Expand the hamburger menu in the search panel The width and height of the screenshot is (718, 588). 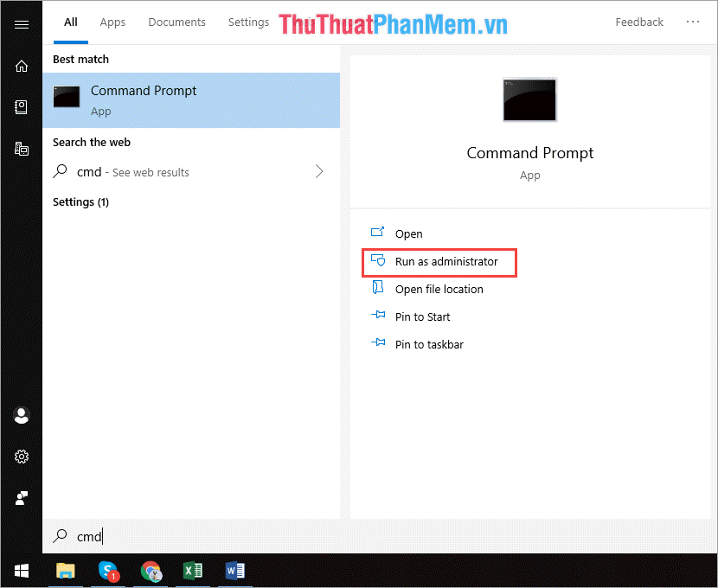coord(21,23)
